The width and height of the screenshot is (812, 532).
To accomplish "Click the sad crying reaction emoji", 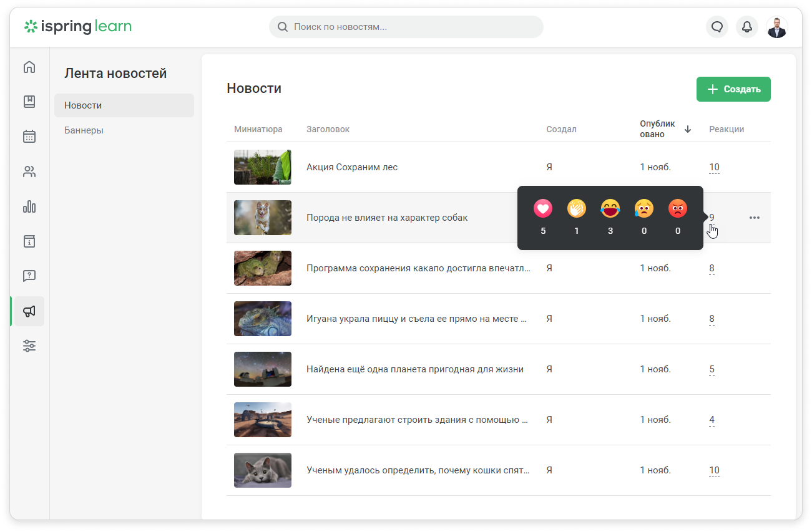I will click(x=644, y=209).
